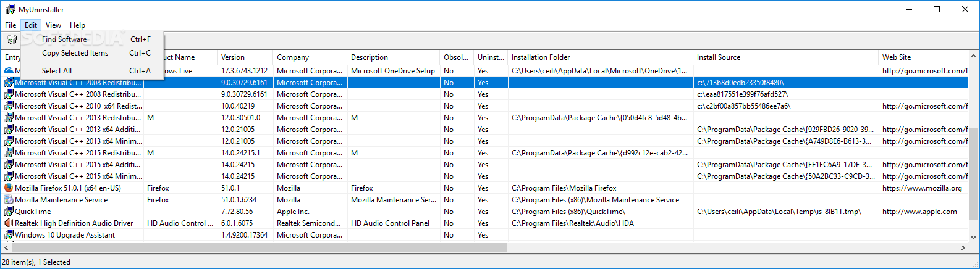Click the icon of the highlighted Visual C++ 2008 row
The image size is (980, 269).
[9, 83]
